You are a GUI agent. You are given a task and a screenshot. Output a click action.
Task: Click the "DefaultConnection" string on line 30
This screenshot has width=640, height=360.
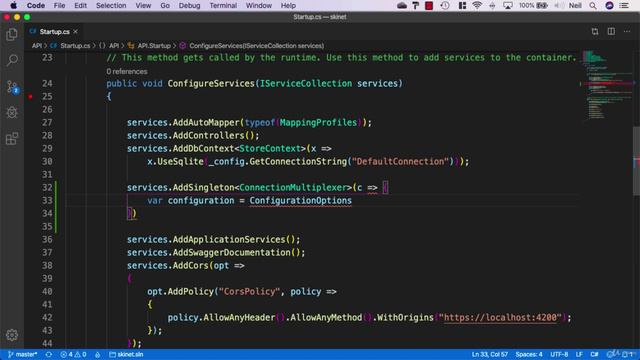pos(400,162)
